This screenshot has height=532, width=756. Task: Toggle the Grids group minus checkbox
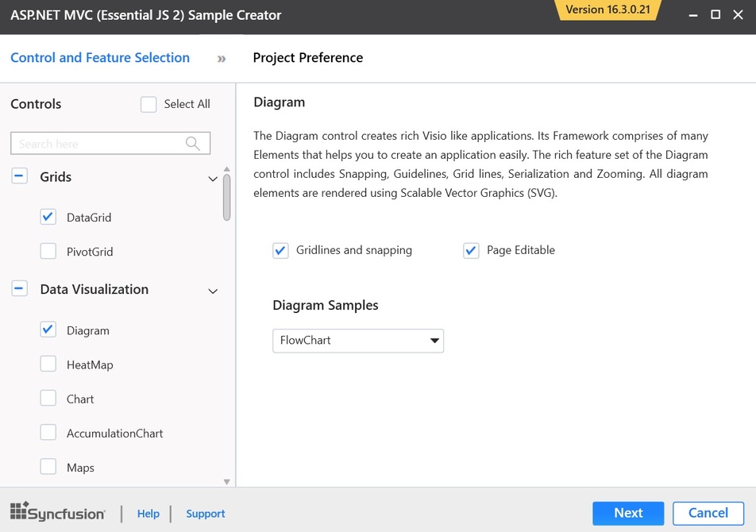(19, 177)
